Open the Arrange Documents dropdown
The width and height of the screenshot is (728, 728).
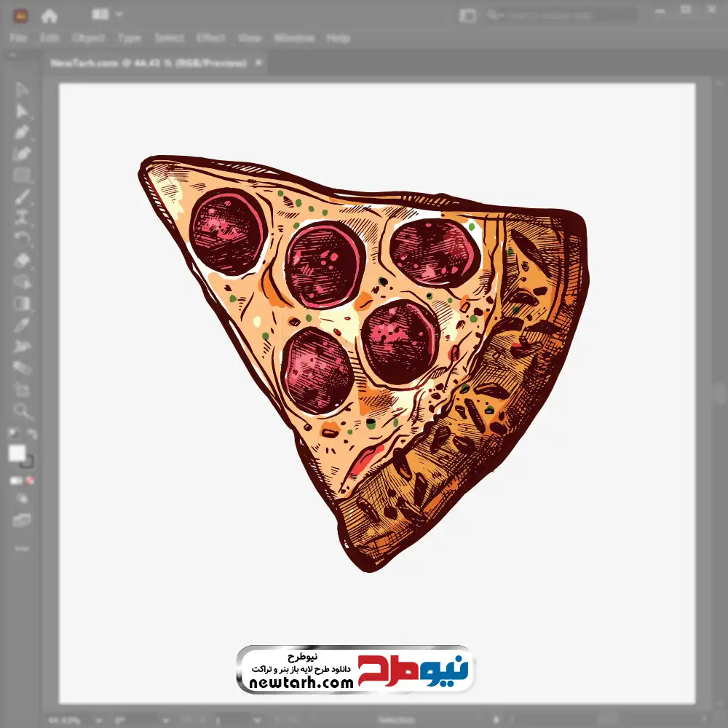pyautogui.click(x=108, y=15)
